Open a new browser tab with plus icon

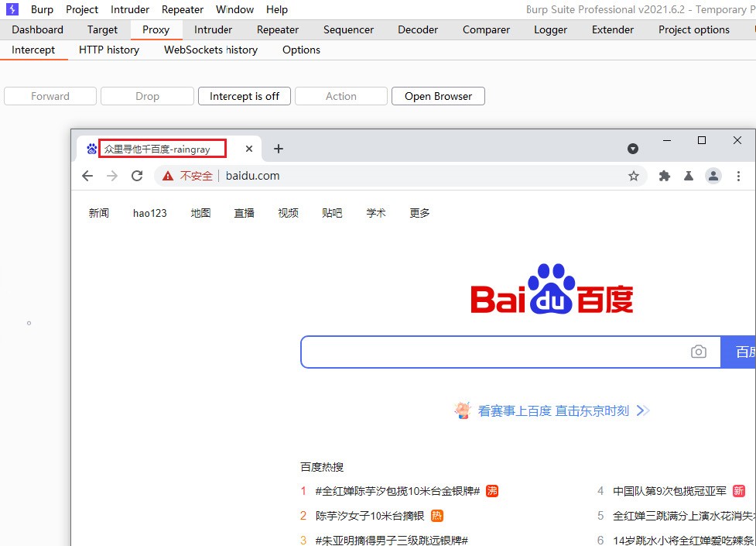click(279, 149)
